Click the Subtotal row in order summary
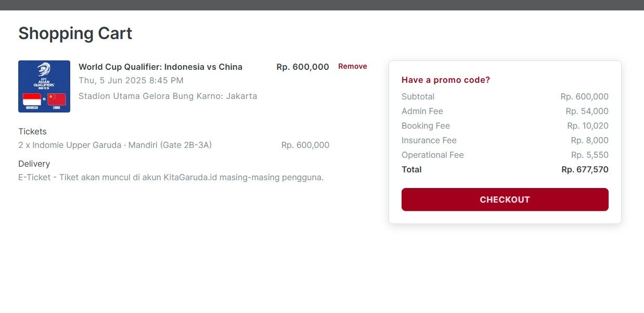The height and width of the screenshot is (313, 644). click(x=418, y=96)
